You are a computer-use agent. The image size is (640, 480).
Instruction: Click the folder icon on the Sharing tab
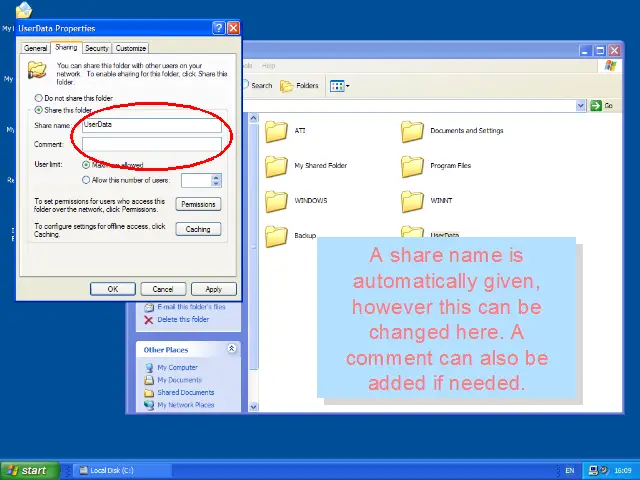tap(37, 70)
